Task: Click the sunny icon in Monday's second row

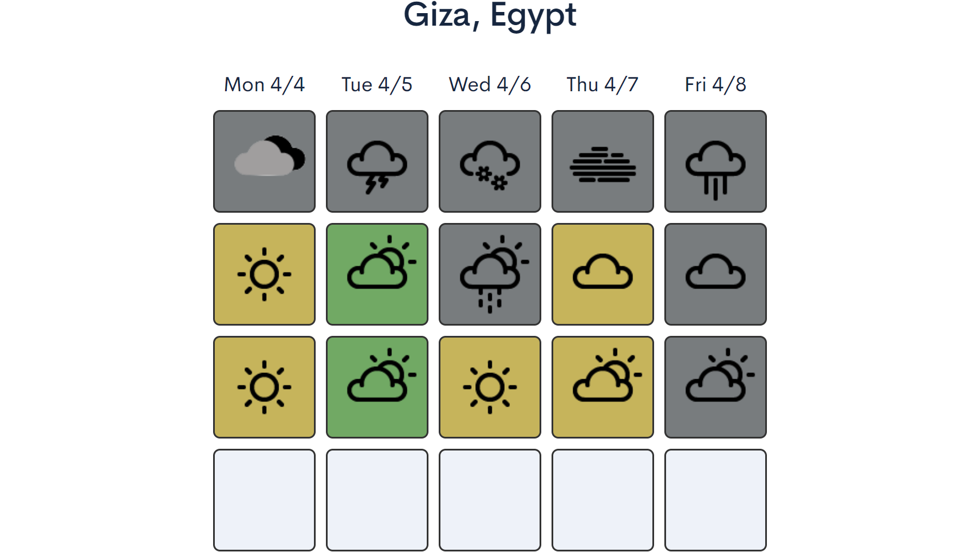Action: [x=264, y=274]
